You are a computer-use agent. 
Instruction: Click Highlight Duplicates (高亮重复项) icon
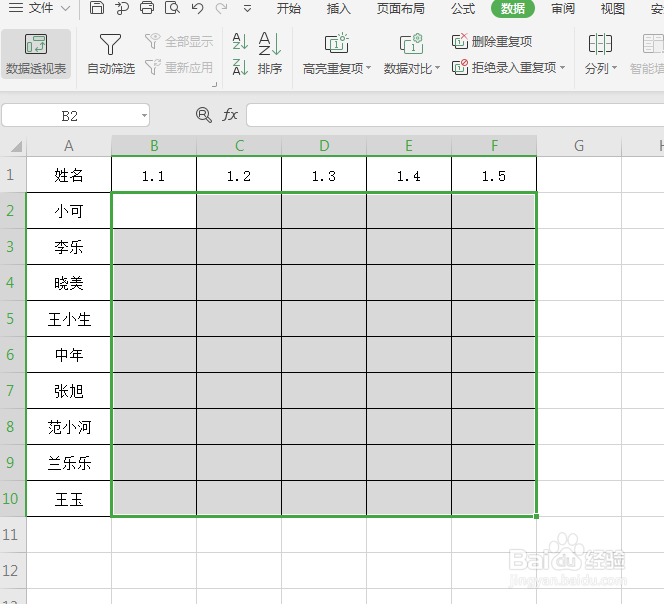[336, 43]
